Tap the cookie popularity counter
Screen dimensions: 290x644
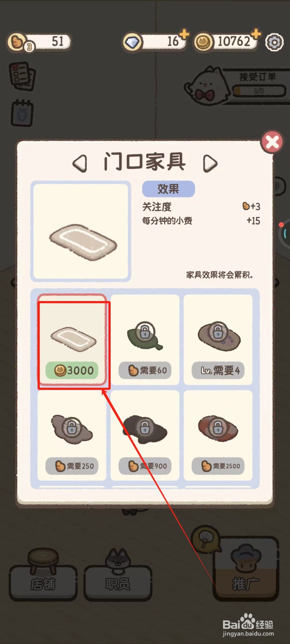[x=39, y=42]
